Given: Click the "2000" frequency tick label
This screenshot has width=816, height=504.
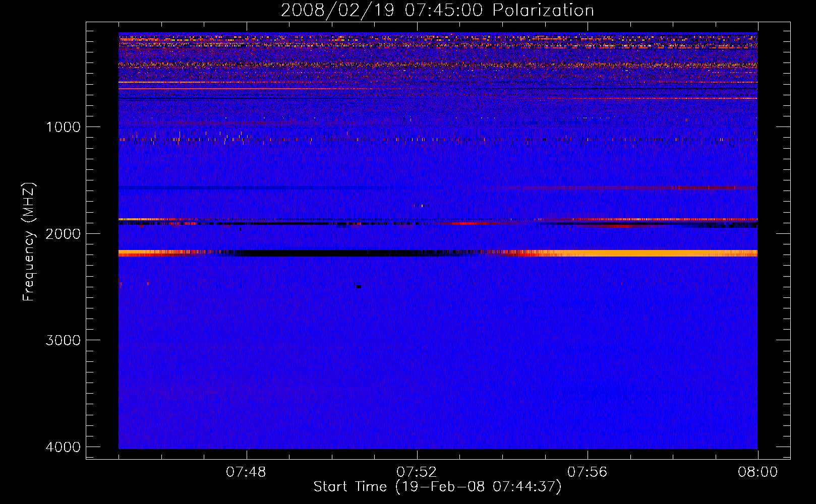Looking at the screenshot, I should 63,234.
